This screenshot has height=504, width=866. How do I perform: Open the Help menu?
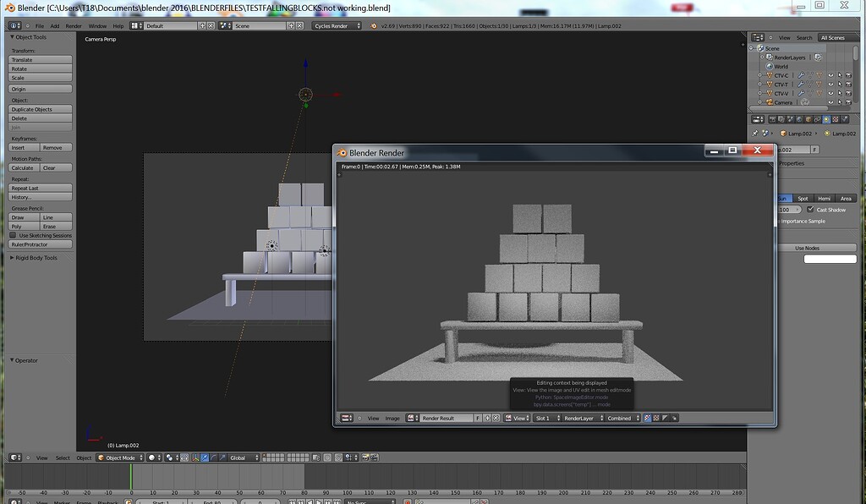pyautogui.click(x=118, y=26)
